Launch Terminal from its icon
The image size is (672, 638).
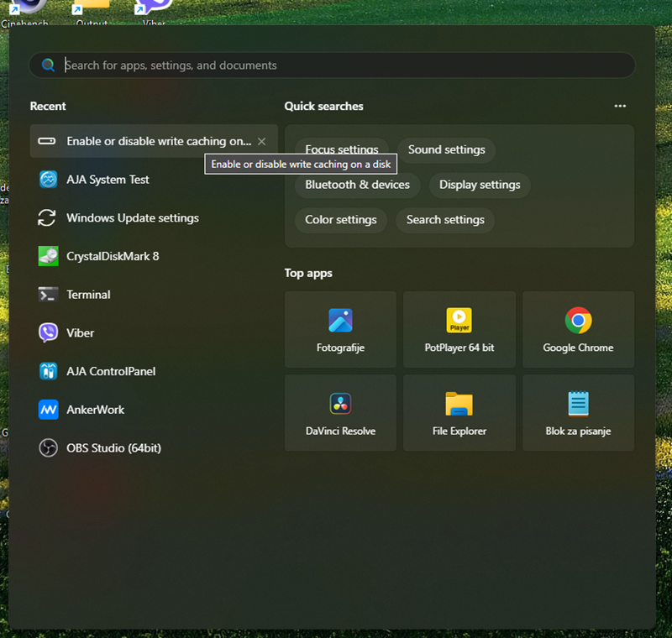click(49, 295)
